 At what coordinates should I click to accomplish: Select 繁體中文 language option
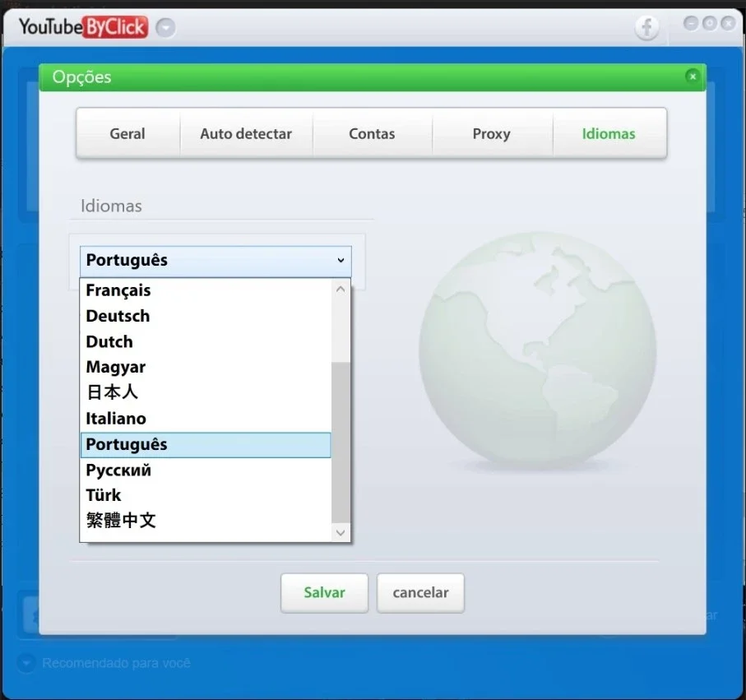coord(206,521)
